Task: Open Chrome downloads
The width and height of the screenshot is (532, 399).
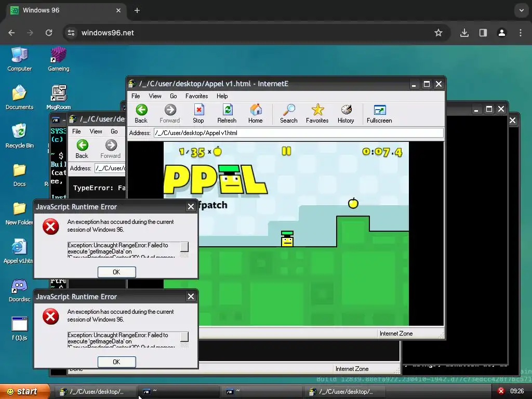Action: [464, 33]
